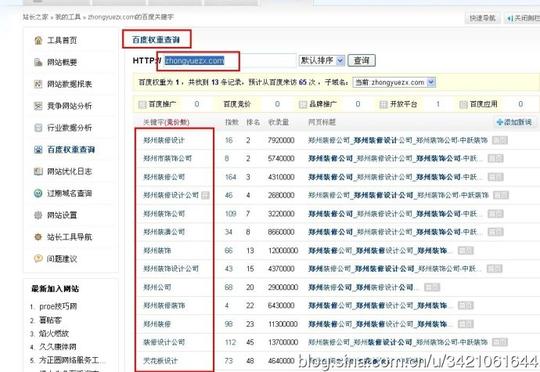The image size is (540, 372).
Task: Open keyword link 郑州装潢公司
Action: 164,232
